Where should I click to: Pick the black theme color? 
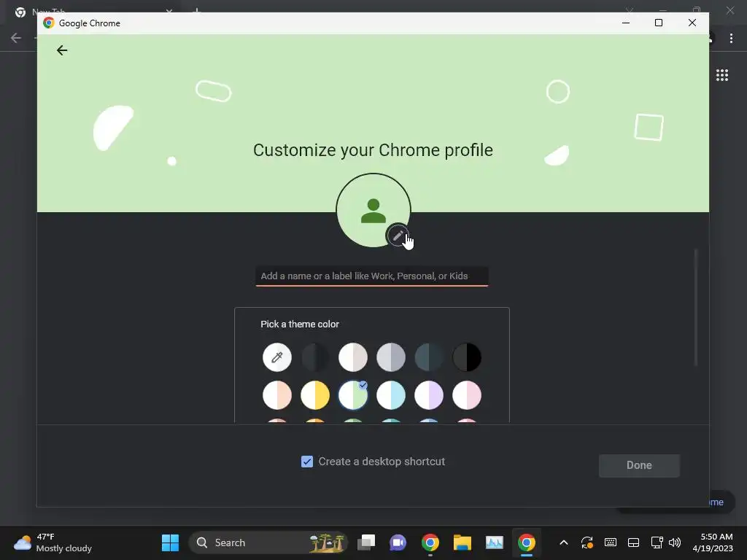(x=467, y=357)
